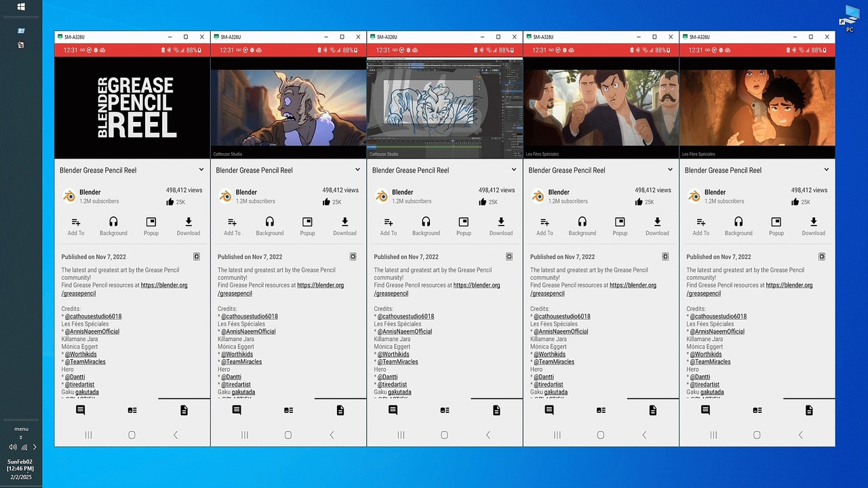This screenshot has height=488, width=868.
Task: Switch to description tab in title-card window
Action: coord(184,410)
